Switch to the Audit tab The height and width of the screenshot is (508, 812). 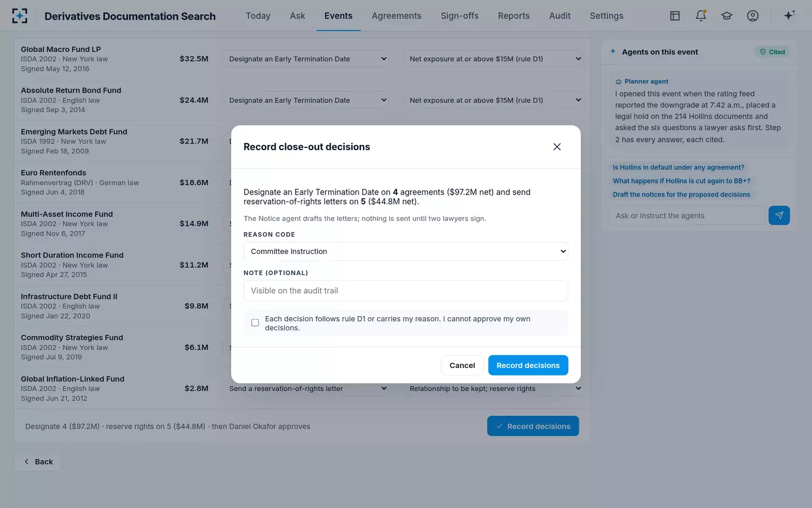[560, 16]
